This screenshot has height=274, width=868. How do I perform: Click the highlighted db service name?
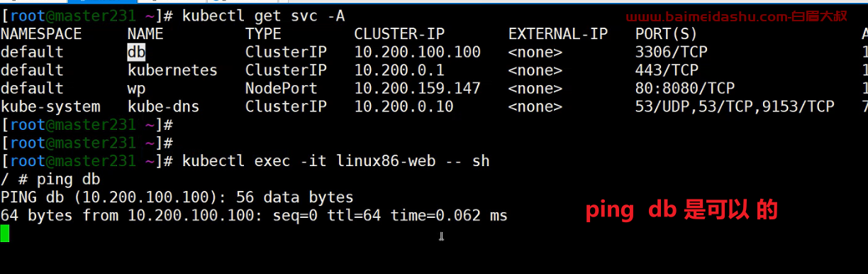pos(136,53)
